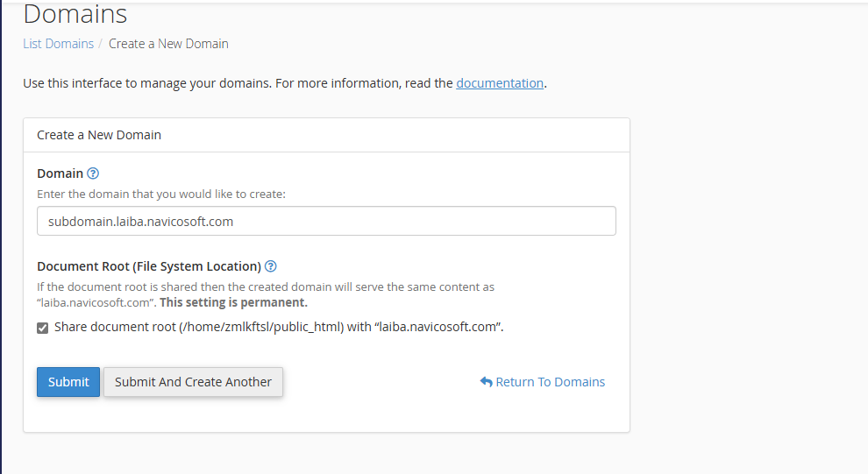The height and width of the screenshot is (474, 868).
Task: Click the Document Root (File System Location) label
Action: 149,266
